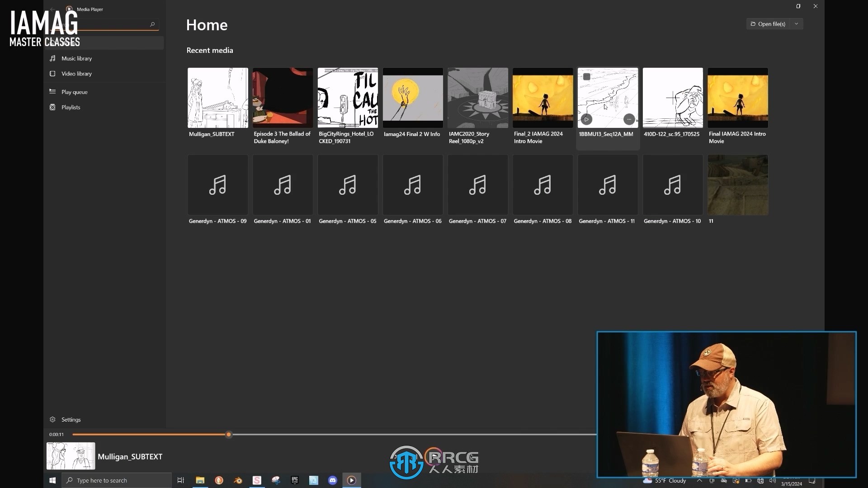Image resolution: width=868 pixels, height=488 pixels.
Task: Open the 410D-122_sc.95_170525 video
Action: point(673,98)
